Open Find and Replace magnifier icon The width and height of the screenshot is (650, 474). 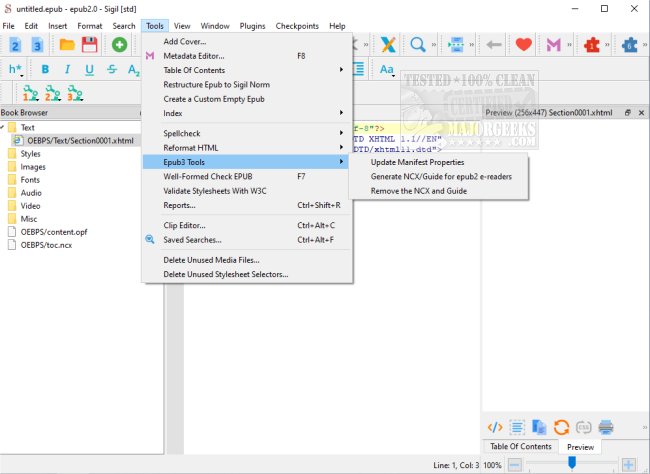pyautogui.click(x=418, y=44)
